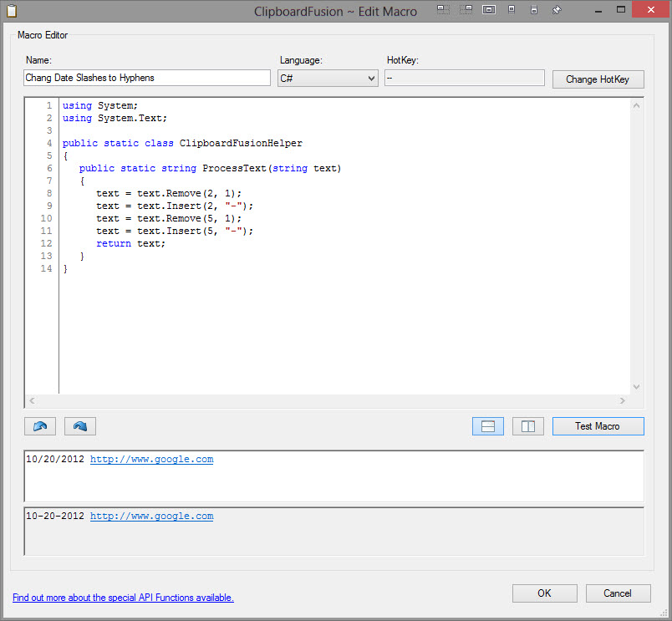Click the first blue curved arrow button
This screenshot has width=672, height=621.
[x=40, y=426]
